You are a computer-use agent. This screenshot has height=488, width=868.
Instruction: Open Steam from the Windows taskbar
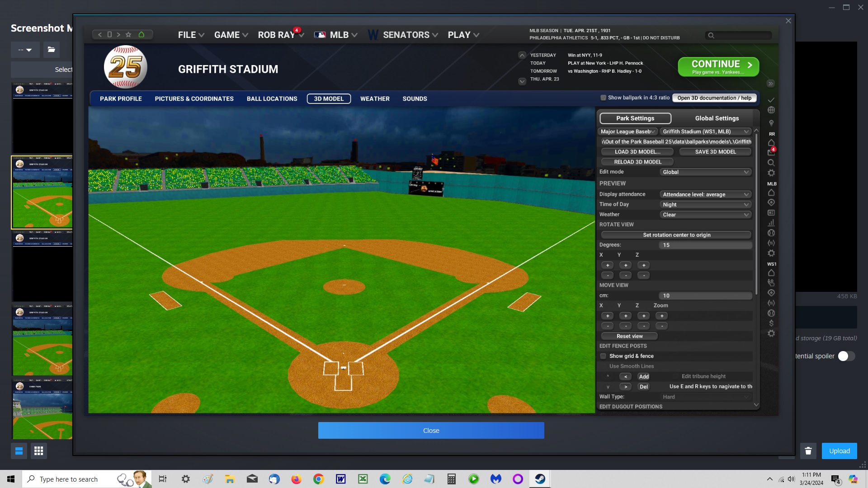[540, 479]
